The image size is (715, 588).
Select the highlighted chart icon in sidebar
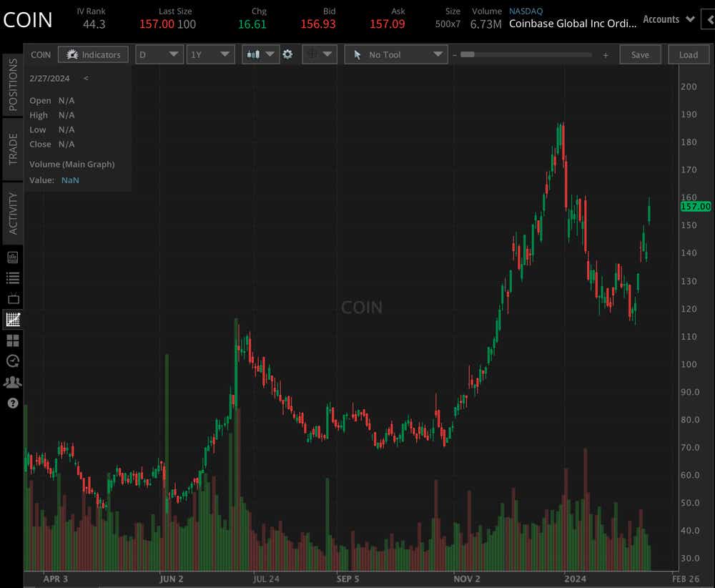(x=11, y=319)
